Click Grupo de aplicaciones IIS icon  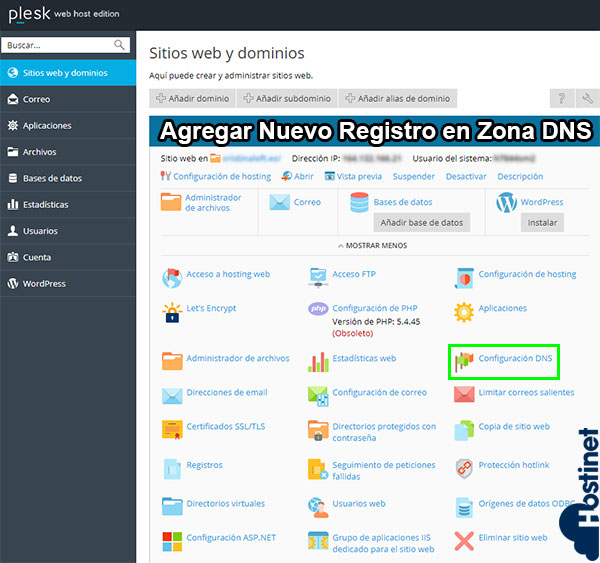pos(318,542)
